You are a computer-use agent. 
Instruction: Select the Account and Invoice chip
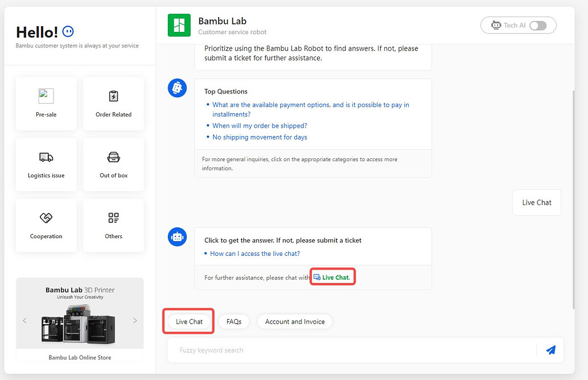click(295, 321)
